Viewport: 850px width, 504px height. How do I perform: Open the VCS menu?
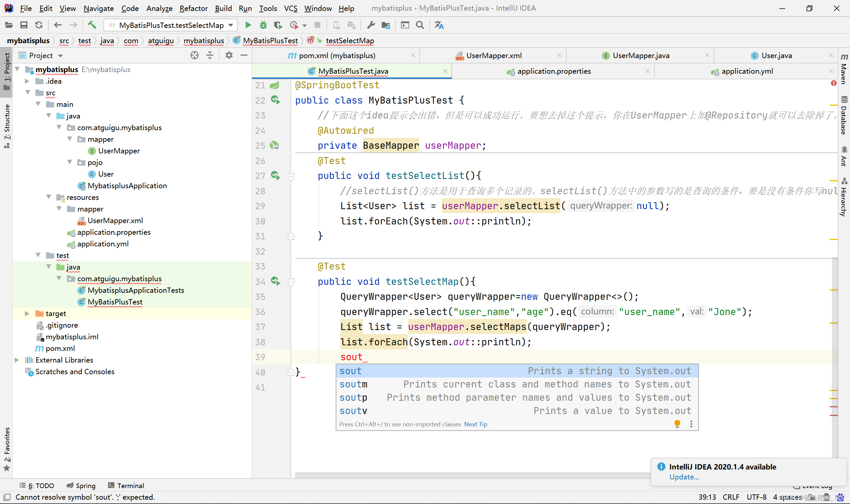point(290,8)
